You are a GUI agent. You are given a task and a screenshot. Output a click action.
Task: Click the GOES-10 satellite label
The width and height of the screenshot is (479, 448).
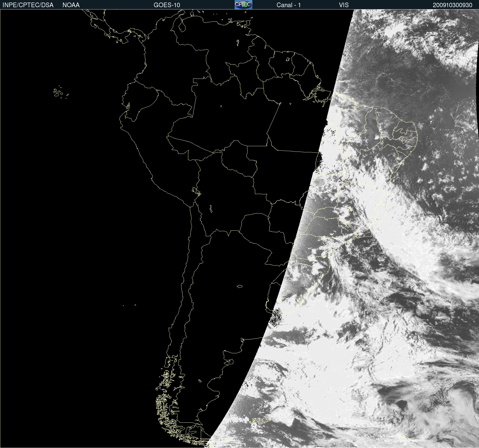(167, 5)
